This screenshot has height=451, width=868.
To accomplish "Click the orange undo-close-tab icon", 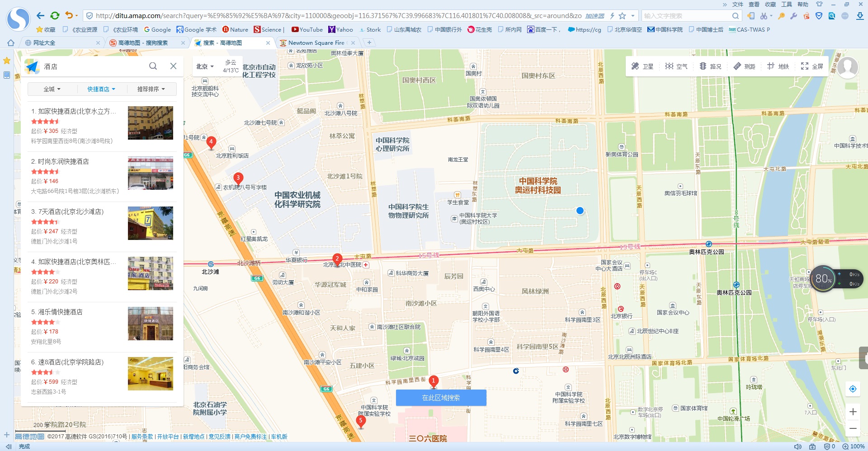I will point(69,15).
